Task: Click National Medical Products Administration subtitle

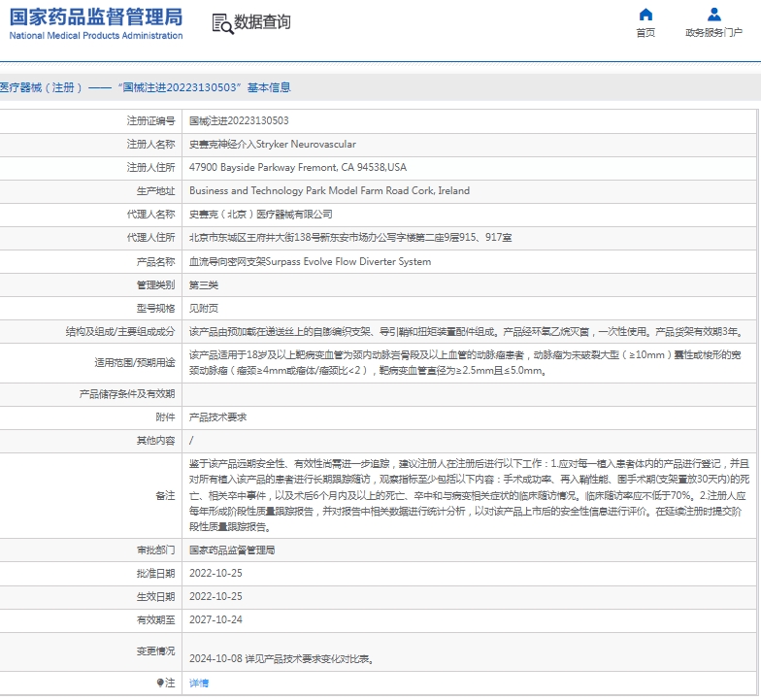Action: point(96,35)
